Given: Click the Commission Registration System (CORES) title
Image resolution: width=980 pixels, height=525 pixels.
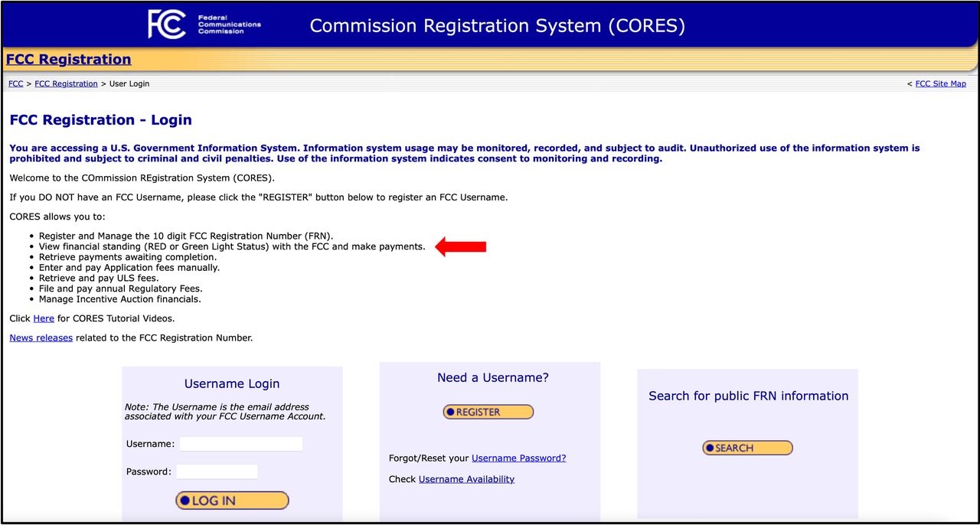Looking at the screenshot, I should (497, 26).
